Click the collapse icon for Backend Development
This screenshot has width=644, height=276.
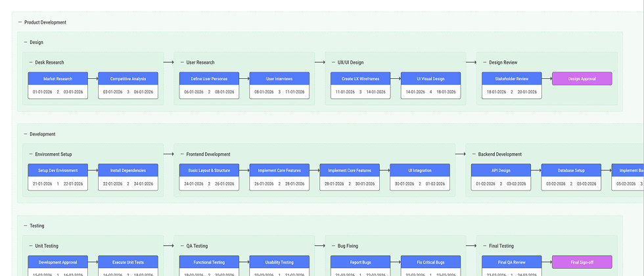pos(473,154)
